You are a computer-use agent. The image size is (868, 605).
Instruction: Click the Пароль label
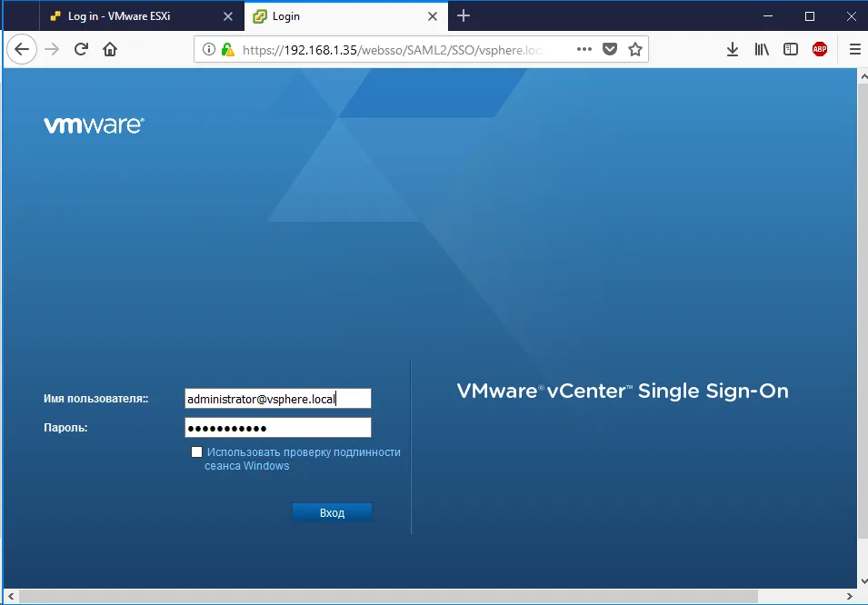tap(65, 427)
